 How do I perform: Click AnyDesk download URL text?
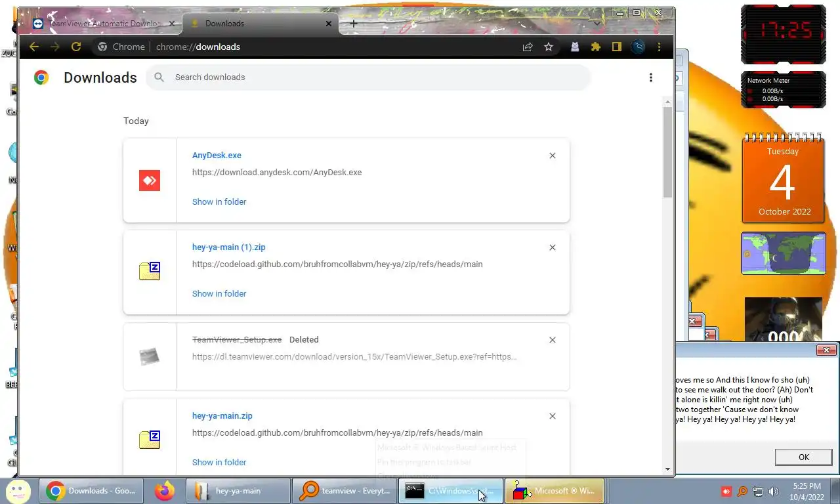click(277, 173)
